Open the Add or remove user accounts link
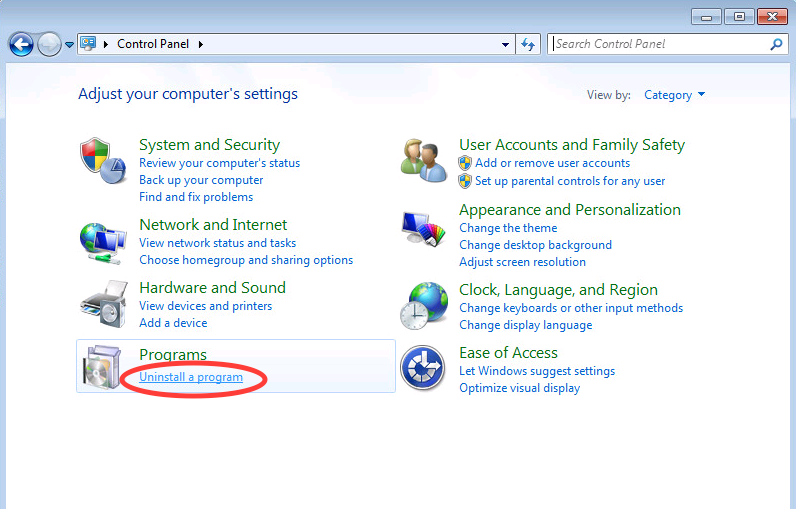 [552, 163]
